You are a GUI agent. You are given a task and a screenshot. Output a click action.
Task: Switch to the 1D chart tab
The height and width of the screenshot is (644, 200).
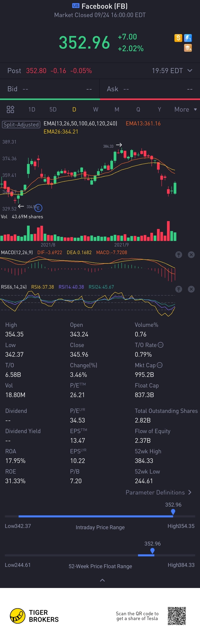point(32,109)
